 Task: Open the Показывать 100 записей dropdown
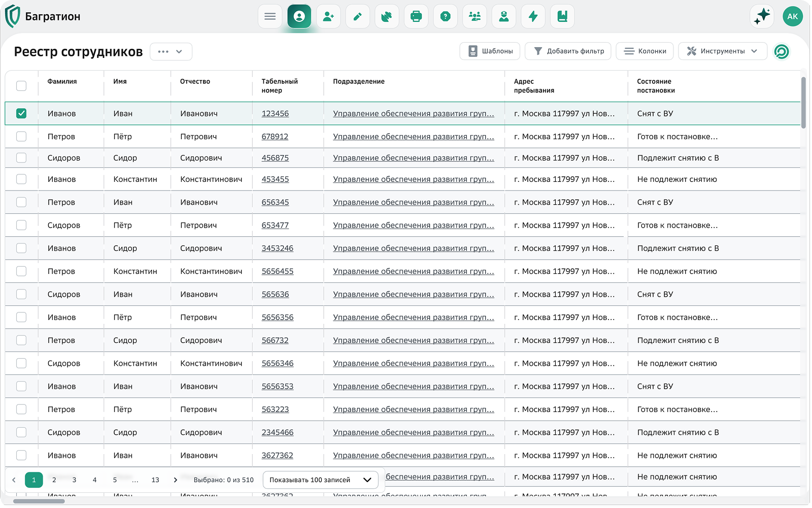pyautogui.click(x=320, y=480)
